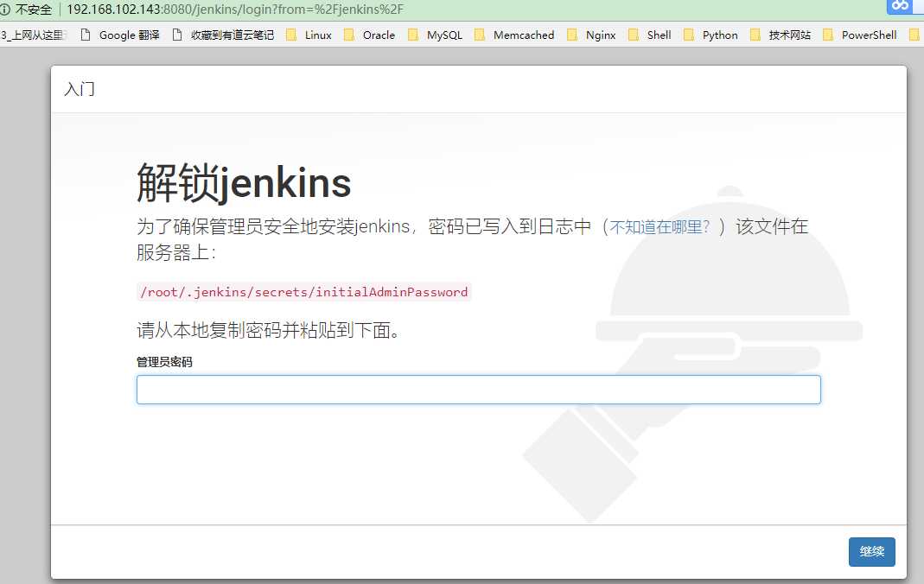
Task: Click the browser address bar URL
Action: [x=235, y=10]
